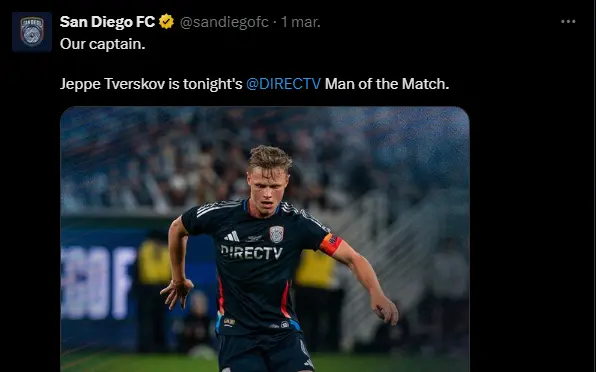Image resolution: width=596 pixels, height=372 pixels.
Task: Click the "Our captain." tweet text
Action: point(103,44)
